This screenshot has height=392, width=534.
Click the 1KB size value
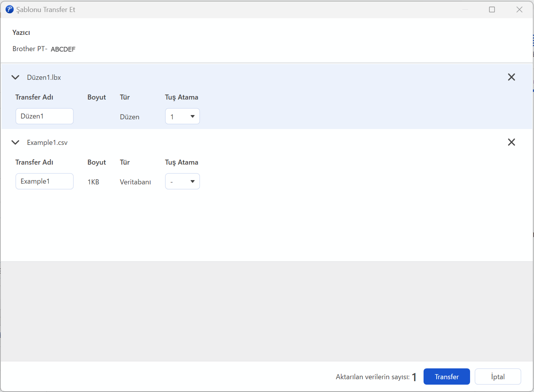point(93,182)
